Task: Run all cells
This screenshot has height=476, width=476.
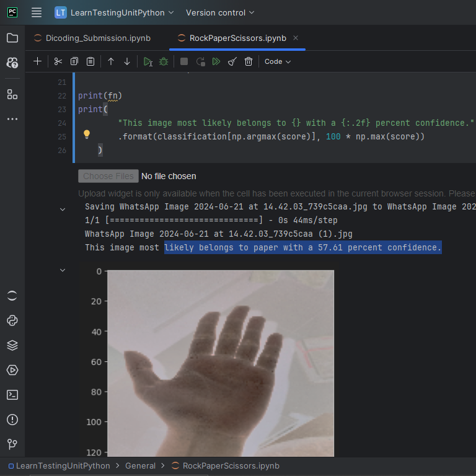Action: pos(216,61)
